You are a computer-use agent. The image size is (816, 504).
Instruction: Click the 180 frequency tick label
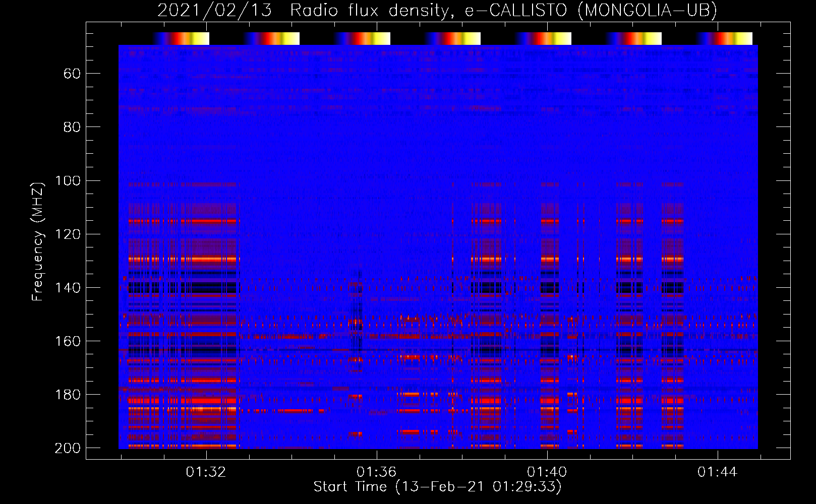pos(68,395)
